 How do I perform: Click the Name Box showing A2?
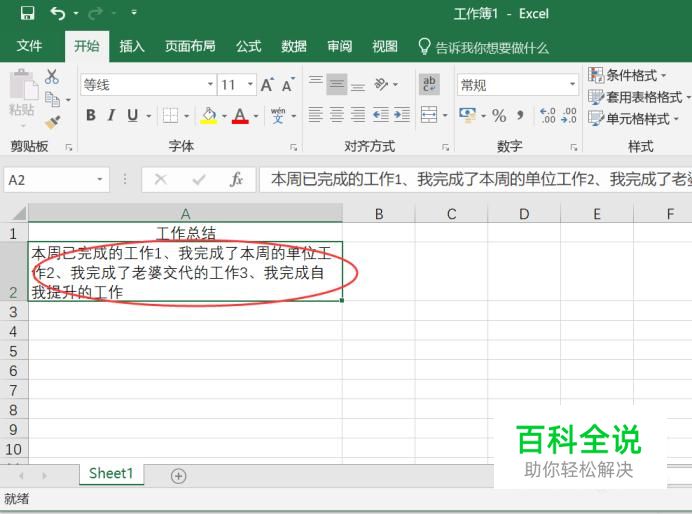pos(56,180)
